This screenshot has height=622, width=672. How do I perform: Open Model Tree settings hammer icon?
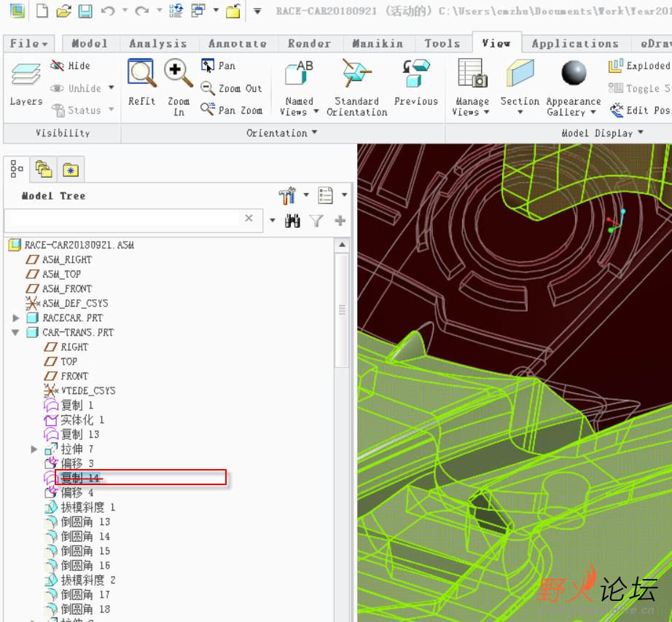pyautogui.click(x=287, y=195)
